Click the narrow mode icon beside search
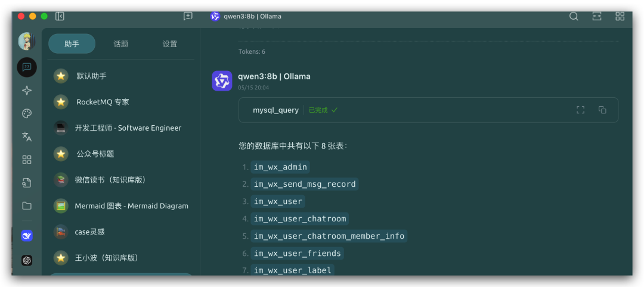Viewport: 644px width, 287px height. (x=597, y=17)
